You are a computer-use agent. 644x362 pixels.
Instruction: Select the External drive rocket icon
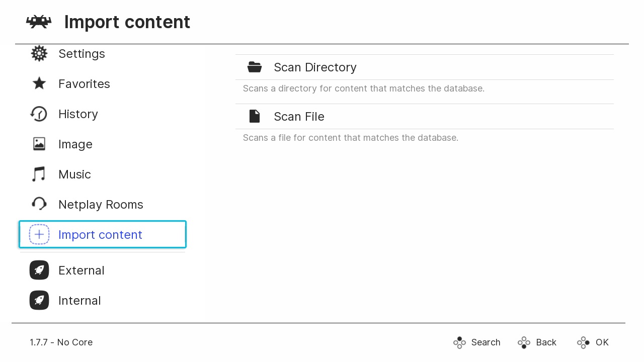click(x=39, y=270)
